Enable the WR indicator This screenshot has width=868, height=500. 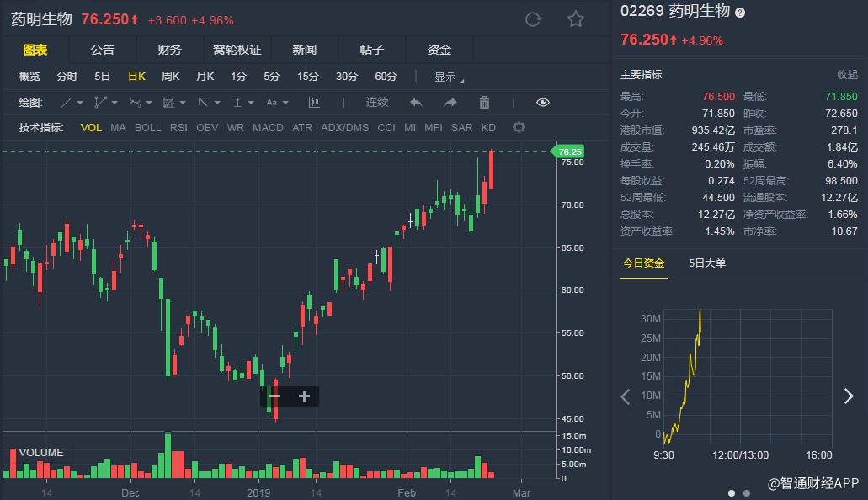click(235, 128)
